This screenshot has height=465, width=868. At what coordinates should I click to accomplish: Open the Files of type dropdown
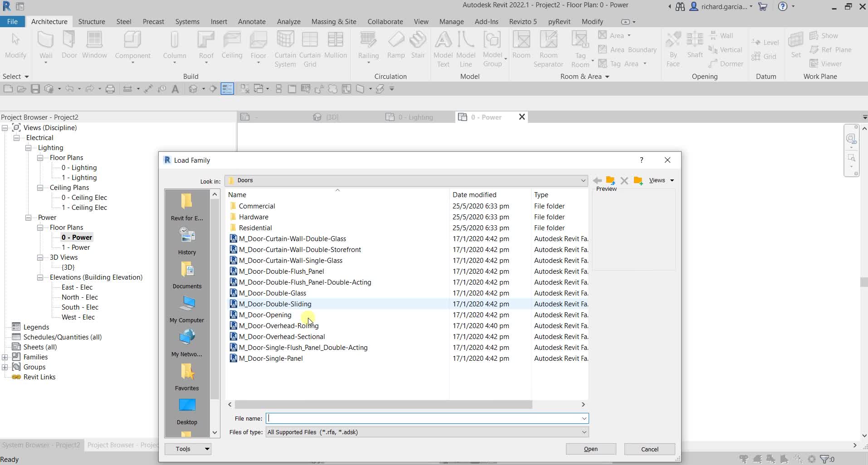click(x=584, y=432)
